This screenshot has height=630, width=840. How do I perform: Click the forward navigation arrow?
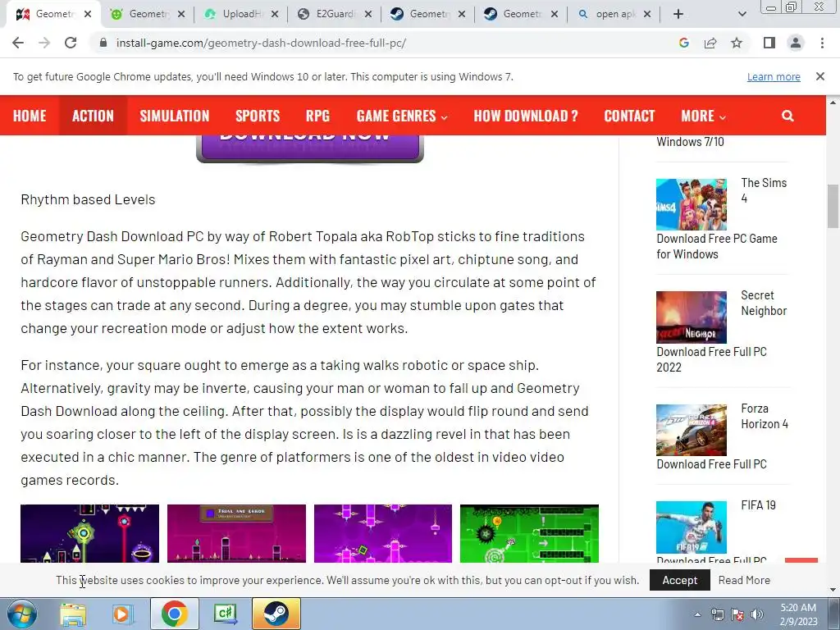coord(44,43)
